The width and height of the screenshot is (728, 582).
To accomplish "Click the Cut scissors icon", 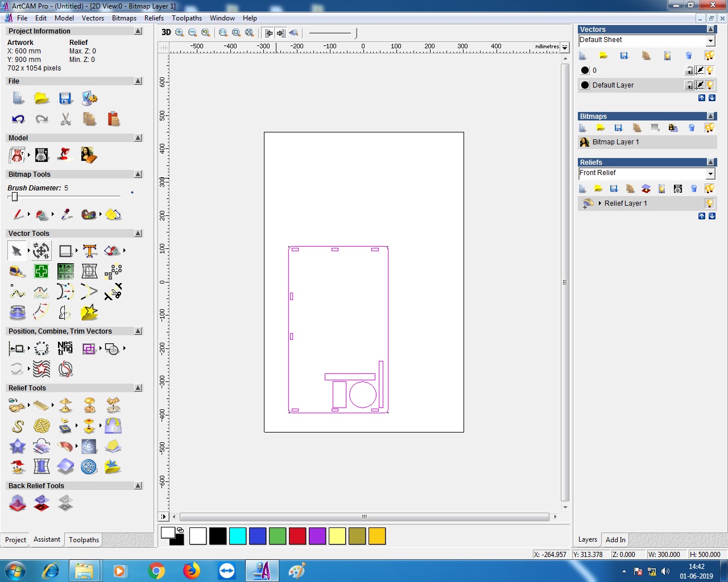I will [66, 119].
